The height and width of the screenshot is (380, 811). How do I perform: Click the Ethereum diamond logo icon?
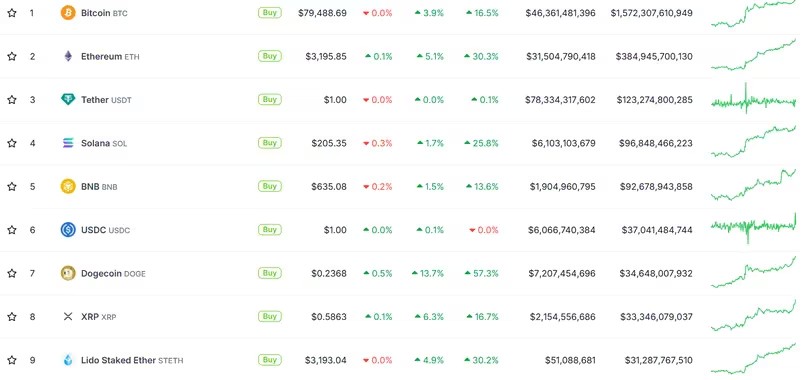click(x=68, y=56)
